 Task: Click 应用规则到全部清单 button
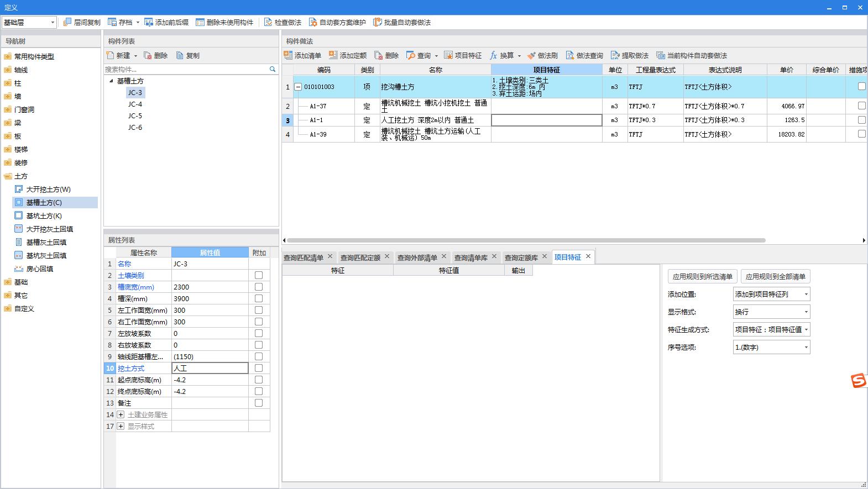(x=775, y=276)
